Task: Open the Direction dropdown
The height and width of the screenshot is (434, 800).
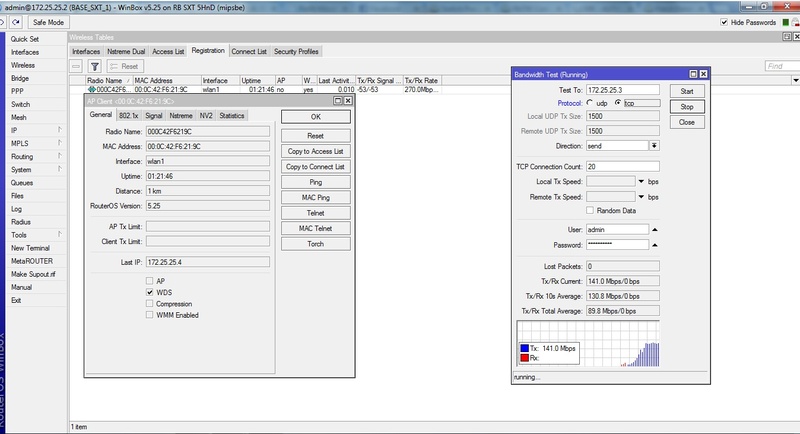Action: point(654,145)
